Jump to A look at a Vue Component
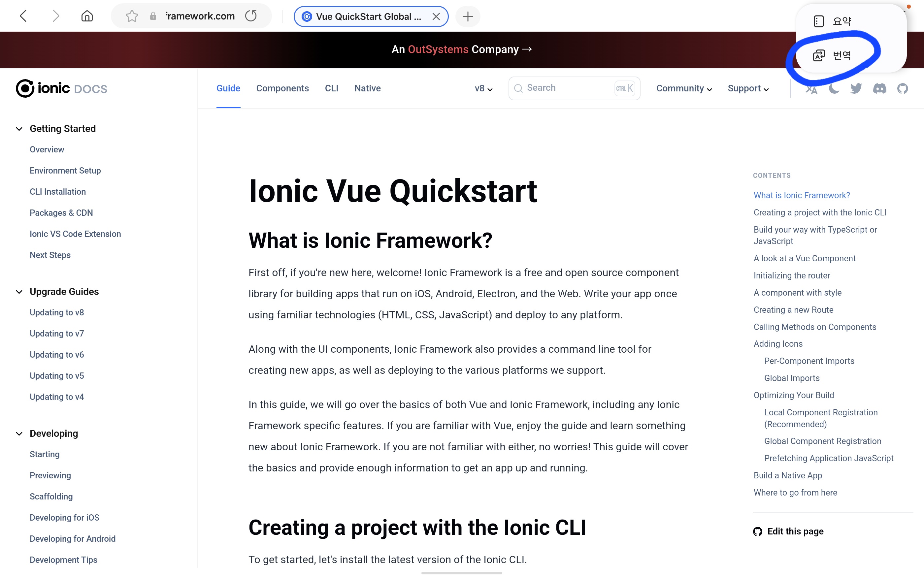This screenshot has height=578, width=924. click(804, 258)
